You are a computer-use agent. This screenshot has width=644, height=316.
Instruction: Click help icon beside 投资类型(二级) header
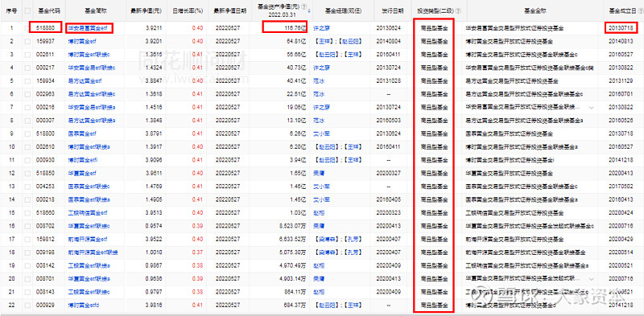click(458, 11)
